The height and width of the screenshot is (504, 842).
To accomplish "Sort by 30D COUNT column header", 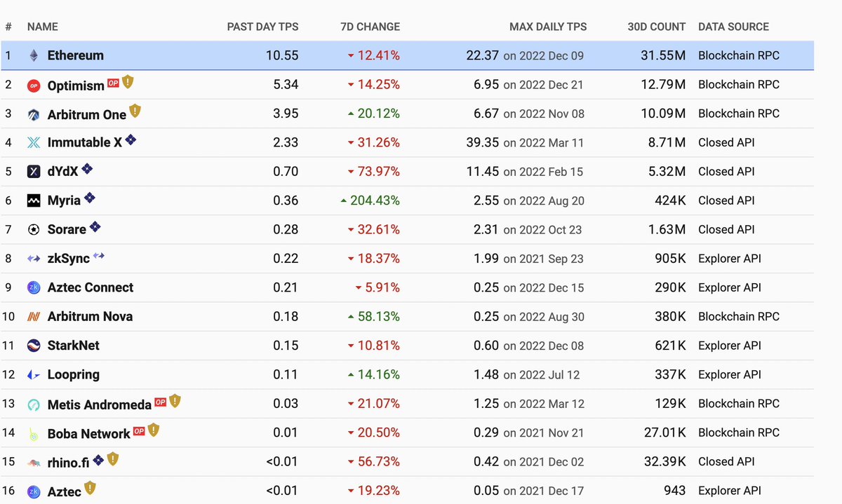I will point(657,27).
